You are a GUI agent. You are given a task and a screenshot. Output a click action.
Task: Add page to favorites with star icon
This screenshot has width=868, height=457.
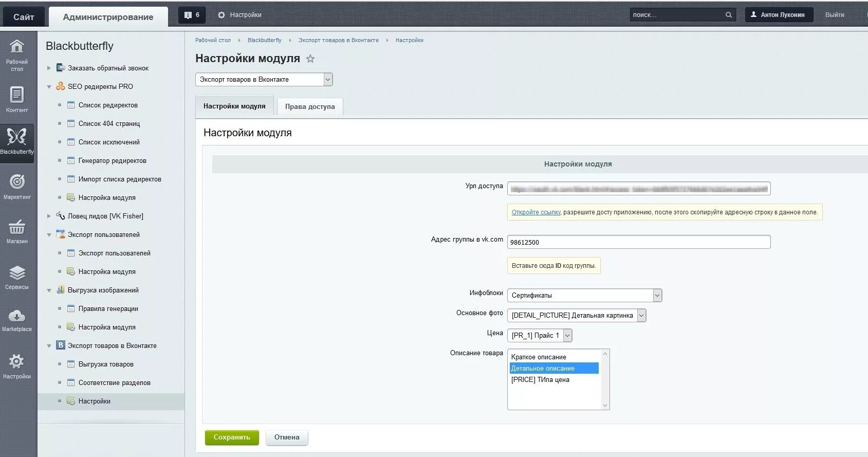tap(310, 59)
